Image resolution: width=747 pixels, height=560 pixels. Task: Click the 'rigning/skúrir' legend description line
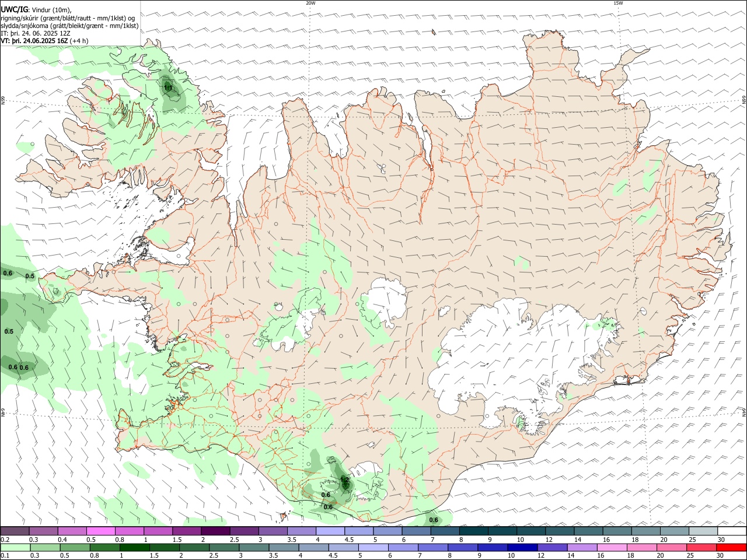point(68,18)
